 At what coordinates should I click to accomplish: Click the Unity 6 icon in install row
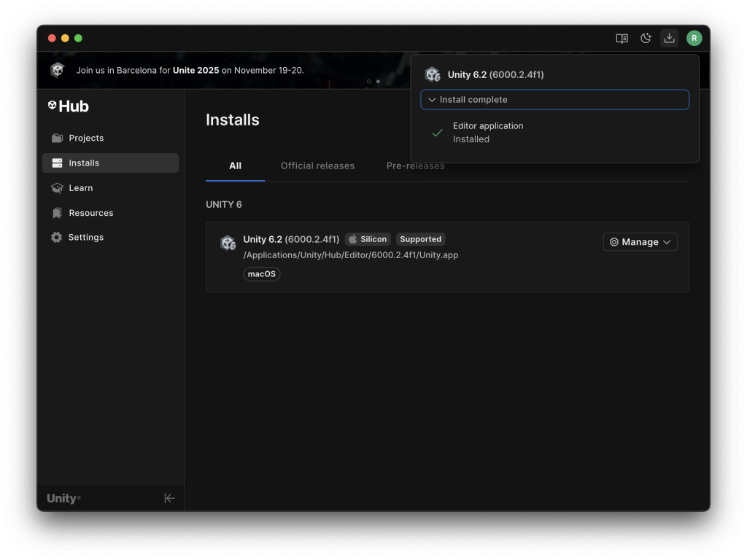point(228,243)
